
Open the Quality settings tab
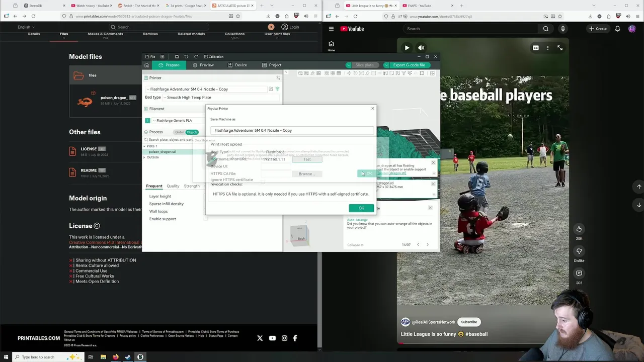[173, 186]
